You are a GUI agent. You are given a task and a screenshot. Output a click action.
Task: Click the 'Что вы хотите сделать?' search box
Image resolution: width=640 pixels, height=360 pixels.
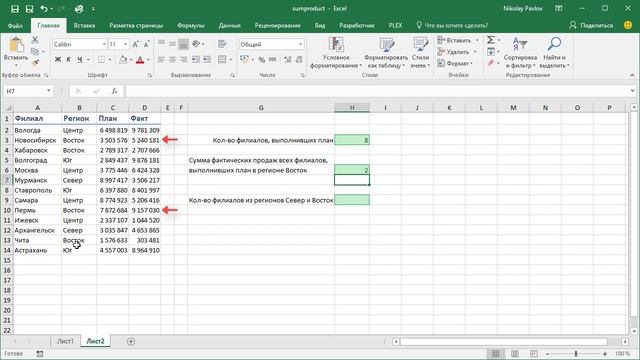click(452, 25)
